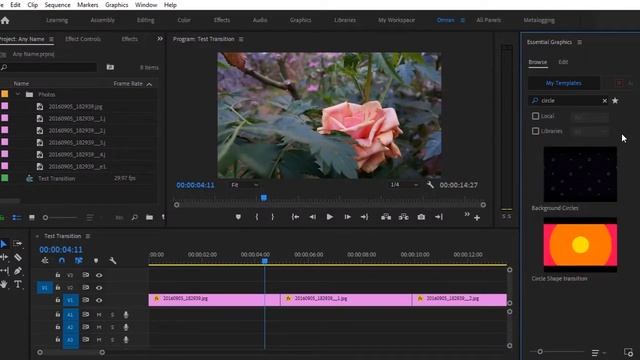Open Program monitor panel menu
This screenshot has height=360, width=640.
tap(241, 39)
